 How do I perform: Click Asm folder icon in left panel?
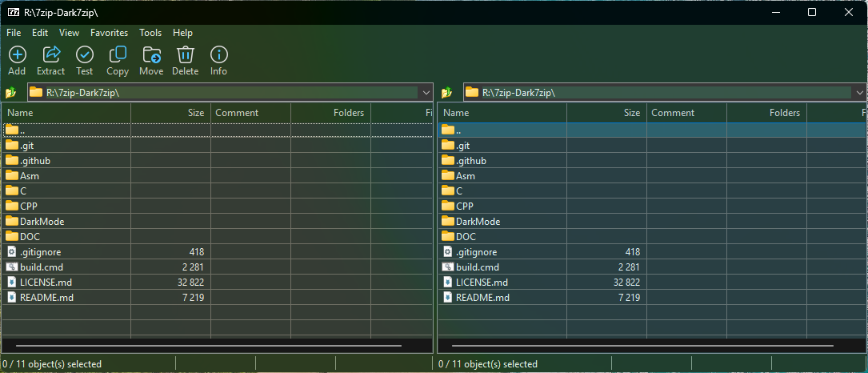pyautogui.click(x=12, y=175)
